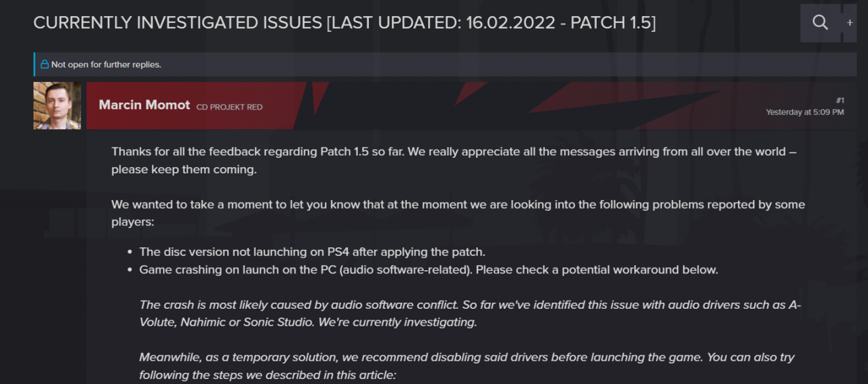Select the PC game crashing bullet text
This screenshot has height=384, width=868.
(x=428, y=270)
